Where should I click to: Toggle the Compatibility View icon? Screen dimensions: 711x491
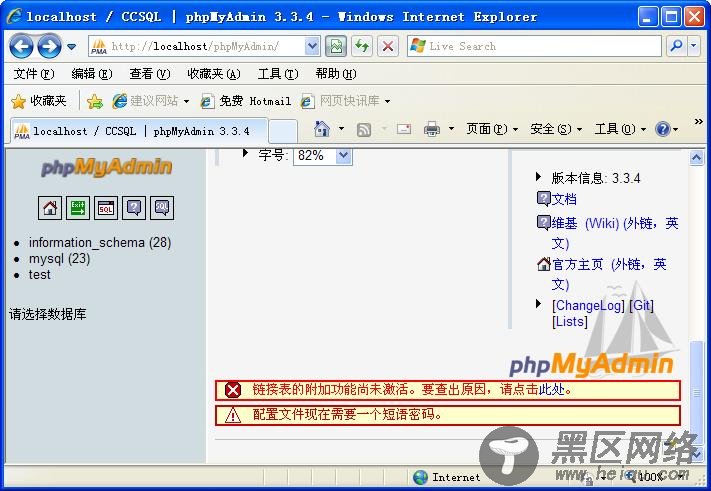(336, 46)
